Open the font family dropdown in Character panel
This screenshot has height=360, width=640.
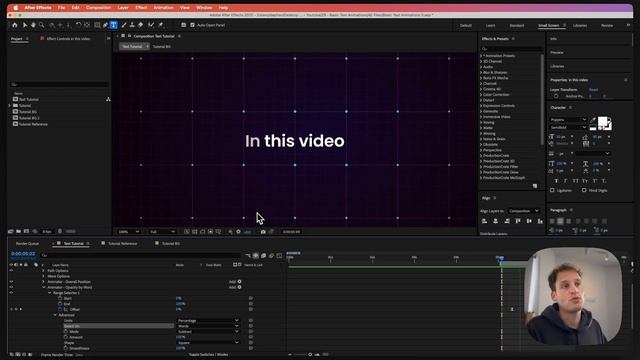[568, 120]
